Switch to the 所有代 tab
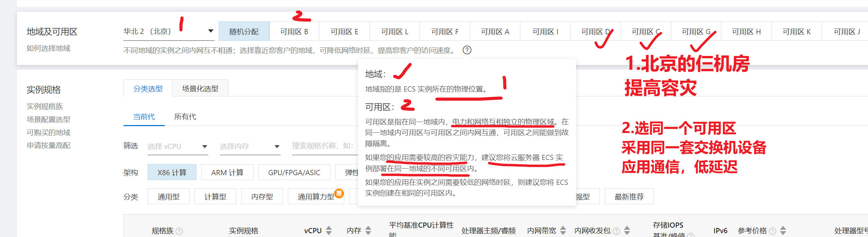This screenshot has height=237, width=868. (185, 116)
